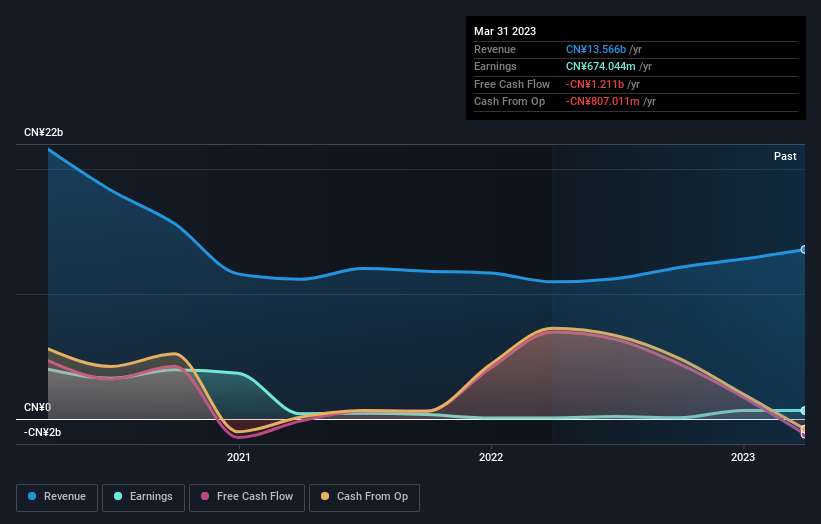Select the Earnings end data point marker
Image resolution: width=821 pixels, height=524 pixels.
[x=804, y=410]
